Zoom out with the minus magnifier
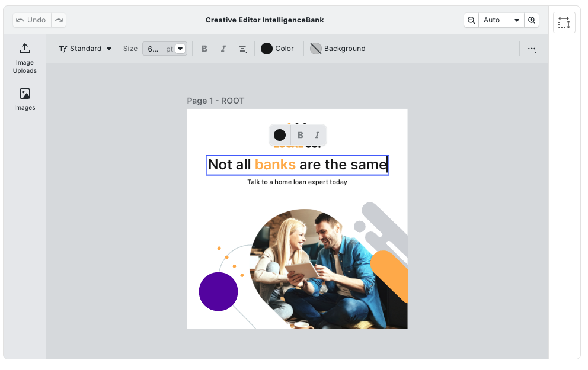The width and height of the screenshot is (588, 370). point(471,20)
